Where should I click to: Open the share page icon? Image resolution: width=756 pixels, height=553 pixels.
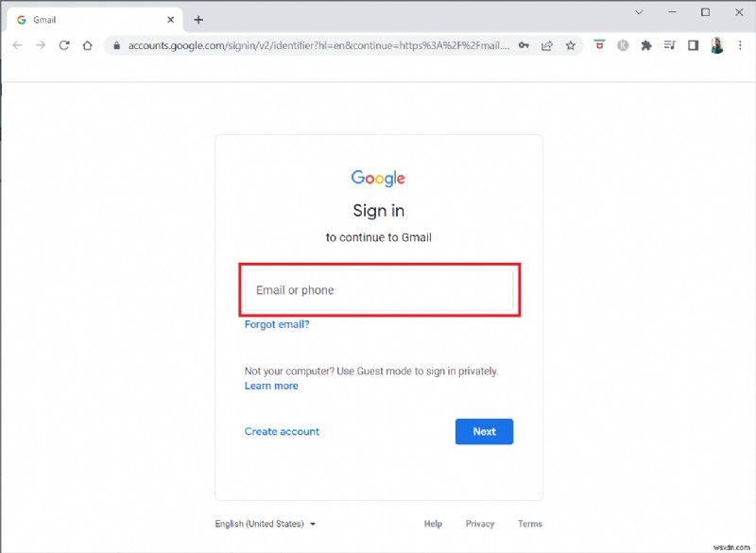pos(546,44)
